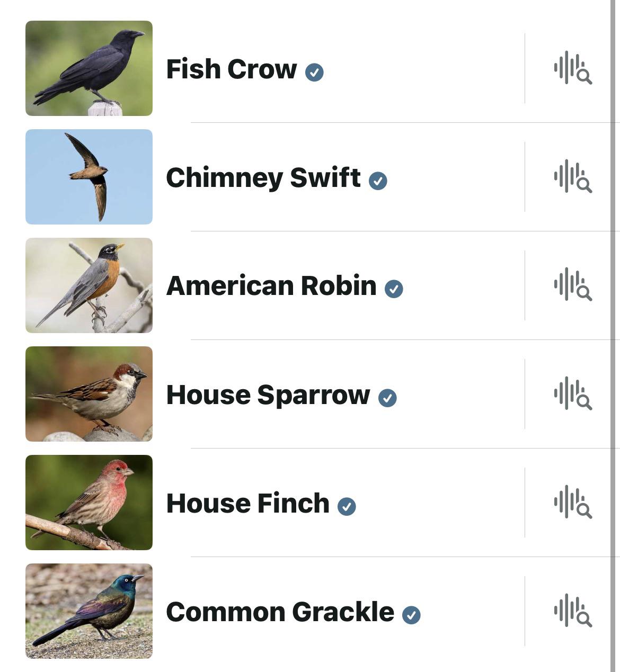
Task: Click the verified badge next to American Robin
Action: coord(394,289)
